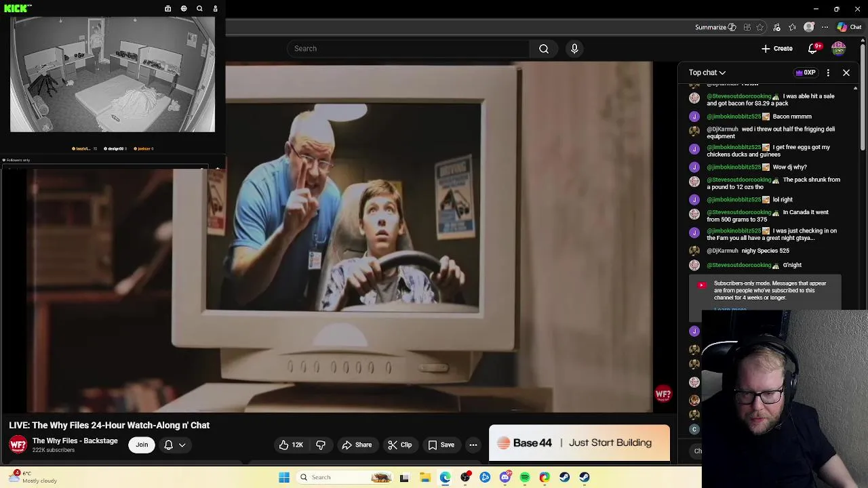Viewport: 868px width, 488px height.
Task: Click the @DjKarmuh name on 'nighy Species 525'
Action: 722,251
